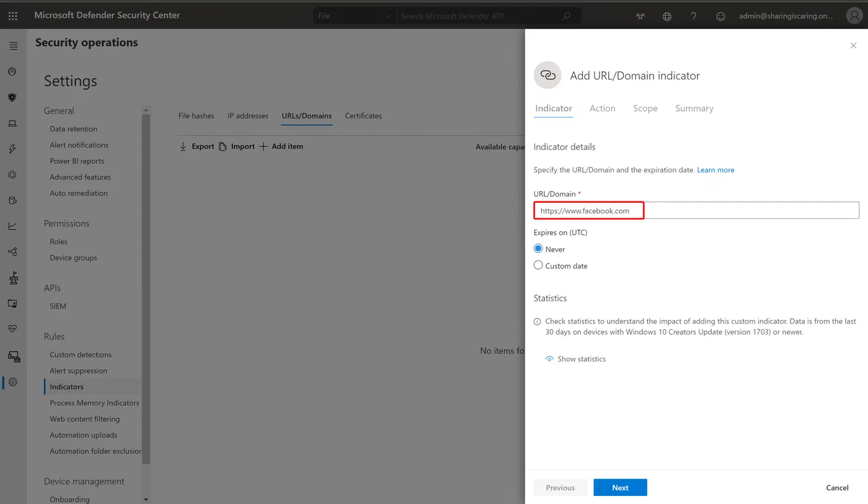Open Automation uploads settings

84,435
